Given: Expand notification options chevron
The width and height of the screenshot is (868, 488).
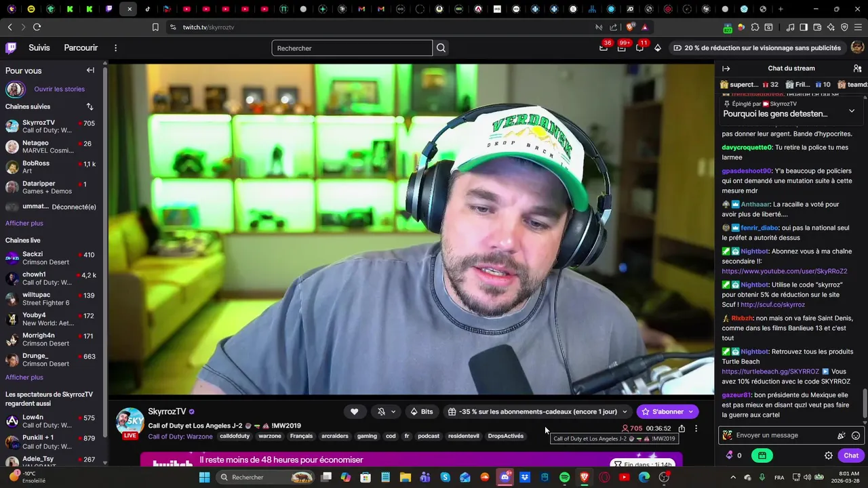Looking at the screenshot, I should click(393, 411).
